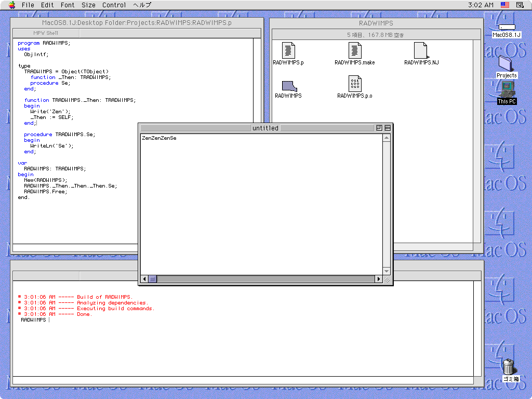532x399 pixels.
Task: Open the File menu
Action: click(x=28, y=5)
